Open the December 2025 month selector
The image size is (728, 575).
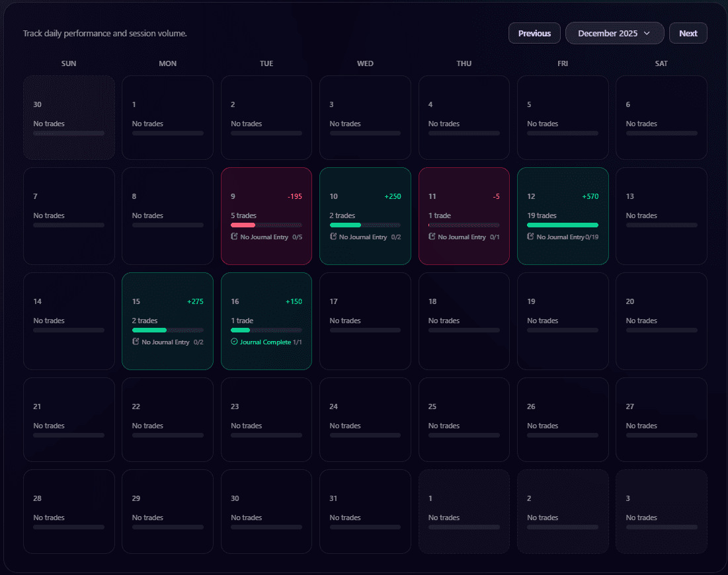[614, 33]
